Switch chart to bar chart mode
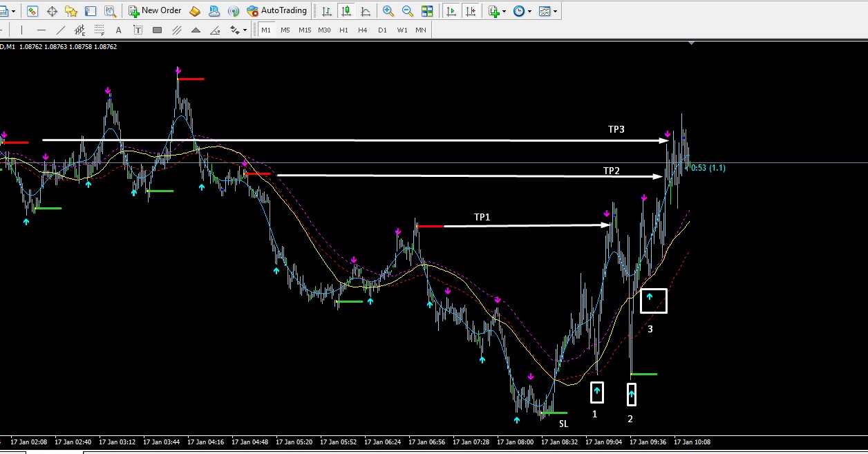Screen dimensions: 868x454 (x=326, y=11)
